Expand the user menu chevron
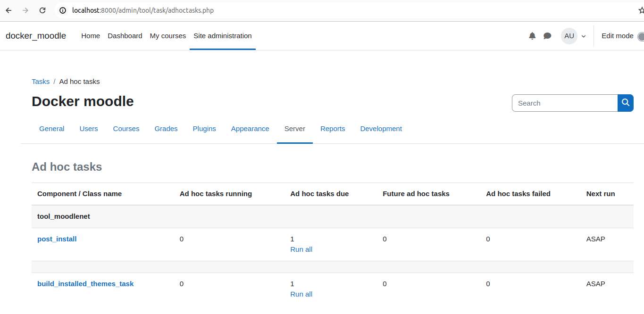The height and width of the screenshot is (314, 644). pyautogui.click(x=584, y=36)
